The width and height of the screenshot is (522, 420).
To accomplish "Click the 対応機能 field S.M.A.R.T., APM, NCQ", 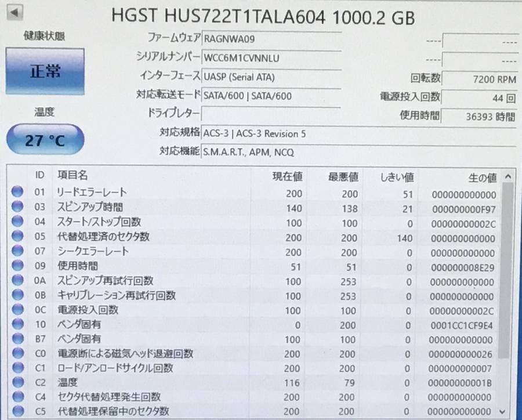I will tap(358, 152).
